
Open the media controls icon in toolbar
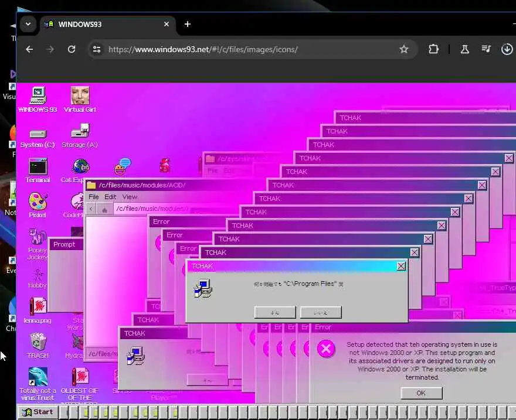coord(486,49)
